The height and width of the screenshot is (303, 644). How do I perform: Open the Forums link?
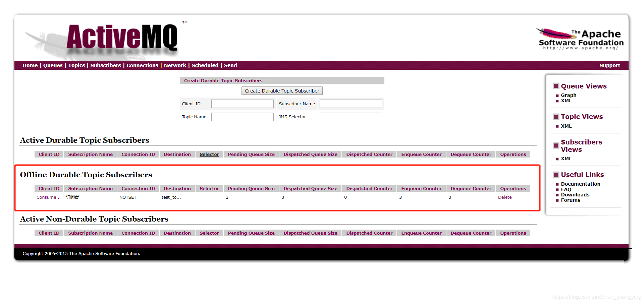pyautogui.click(x=570, y=200)
